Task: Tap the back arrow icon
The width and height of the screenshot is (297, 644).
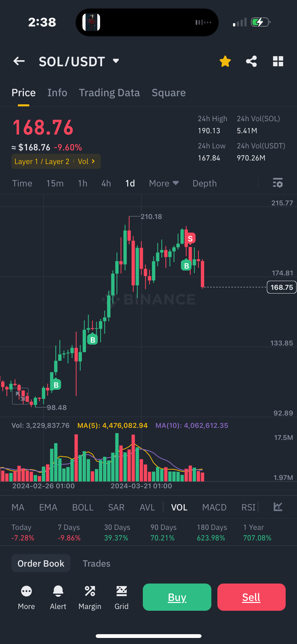Action: click(x=19, y=61)
